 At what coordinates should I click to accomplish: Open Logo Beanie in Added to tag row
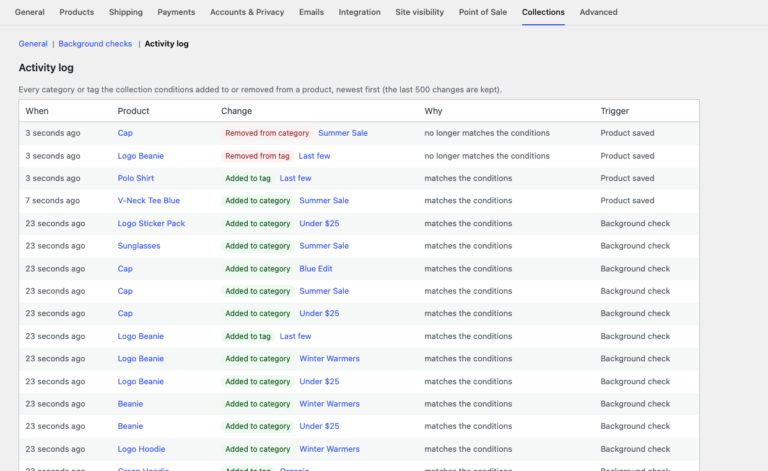(x=141, y=336)
